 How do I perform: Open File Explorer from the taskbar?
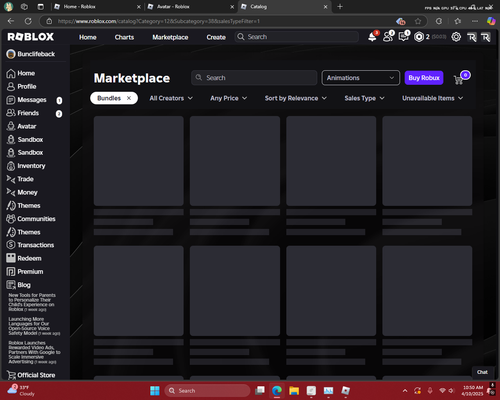click(294, 390)
